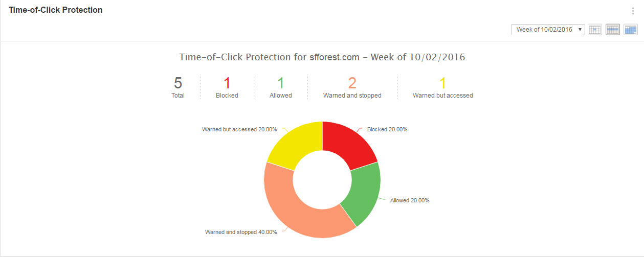
Task: Click the Warned and stopped 40.00% label
Action: pyautogui.click(x=241, y=232)
